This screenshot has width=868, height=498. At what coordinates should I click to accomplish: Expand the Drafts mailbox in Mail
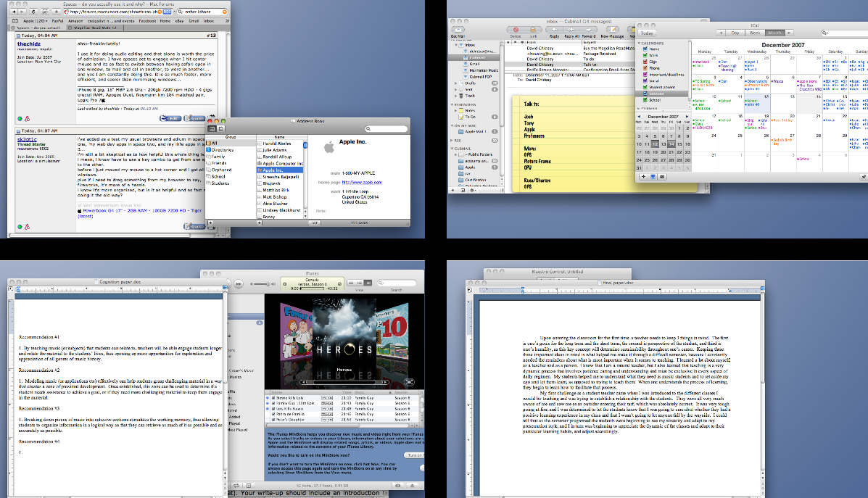[x=456, y=83]
